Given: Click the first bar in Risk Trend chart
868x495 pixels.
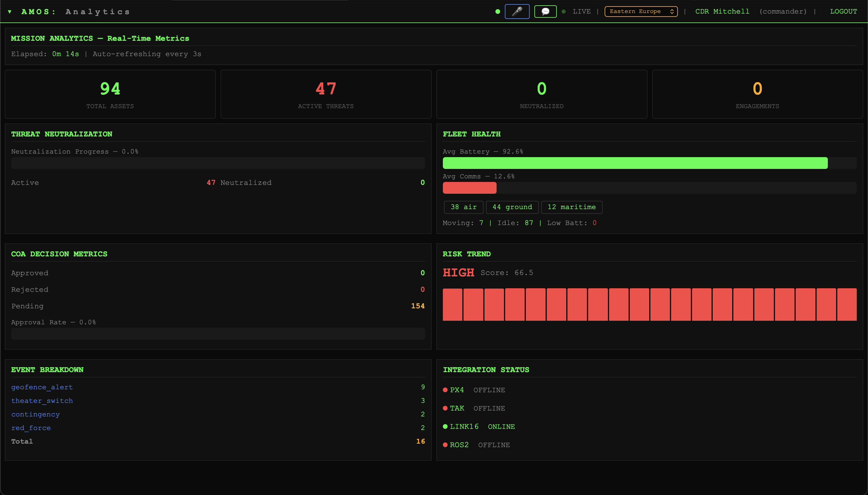Looking at the screenshot, I should (452, 305).
